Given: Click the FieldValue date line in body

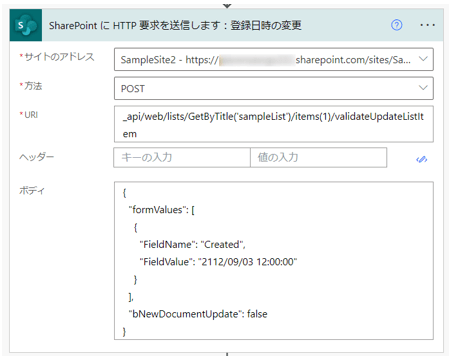Looking at the screenshot, I should [x=218, y=262].
